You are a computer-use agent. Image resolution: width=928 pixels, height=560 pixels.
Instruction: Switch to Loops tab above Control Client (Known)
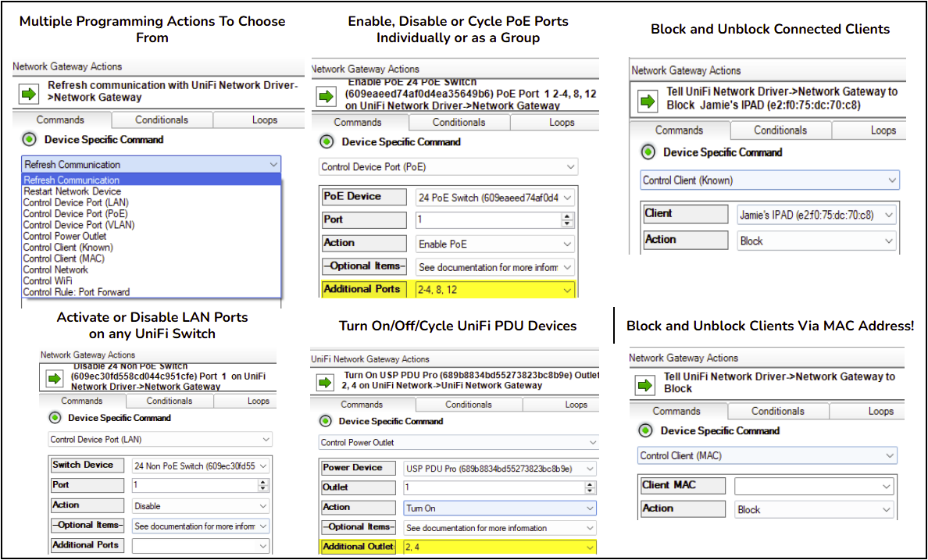(x=883, y=130)
